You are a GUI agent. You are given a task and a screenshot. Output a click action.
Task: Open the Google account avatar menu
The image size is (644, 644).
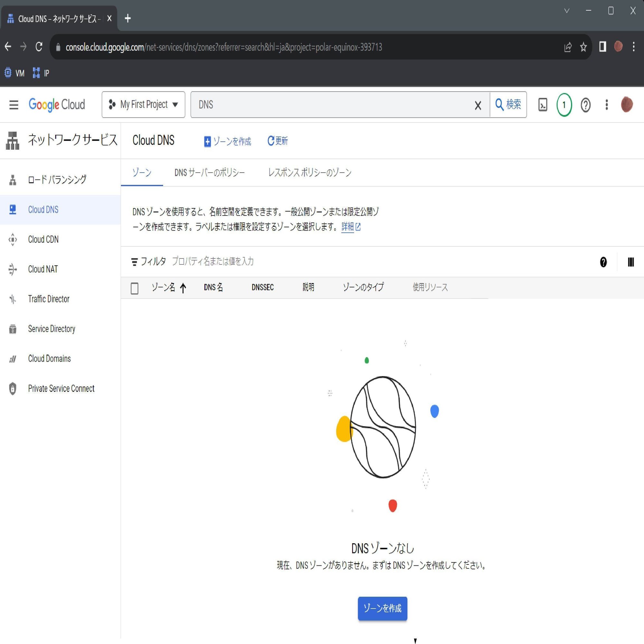click(x=627, y=105)
